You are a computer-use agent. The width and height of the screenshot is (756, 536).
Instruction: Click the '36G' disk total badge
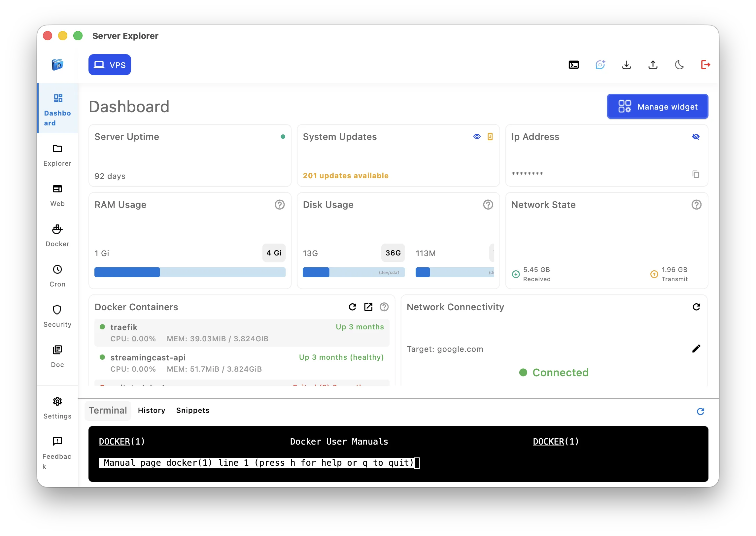[393, 253]
